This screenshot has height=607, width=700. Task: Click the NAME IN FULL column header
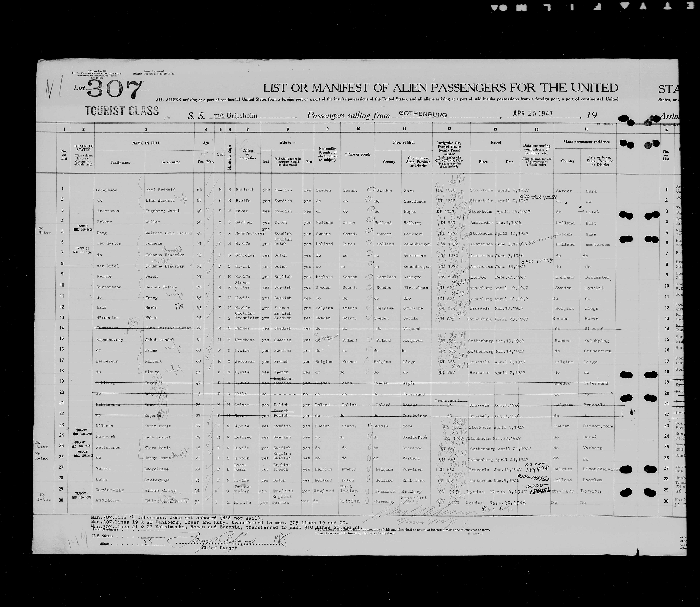click(x=146, y=143)
